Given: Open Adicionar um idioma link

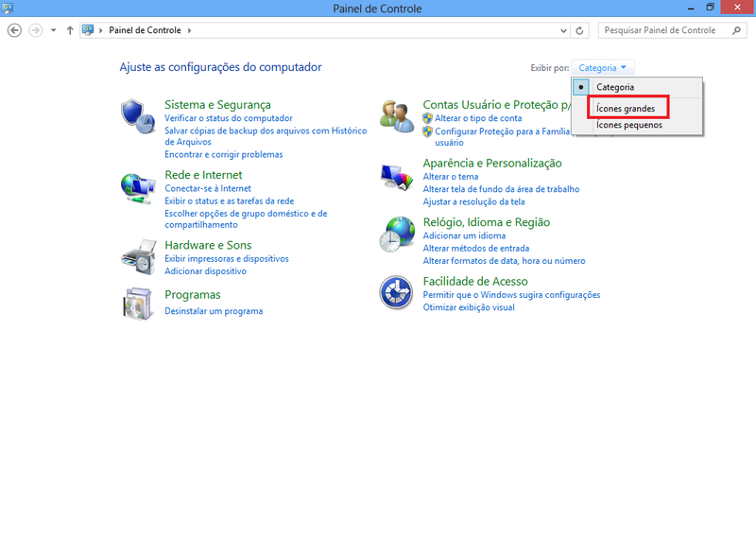Looking at the screenshot, I should click(464, 235).
